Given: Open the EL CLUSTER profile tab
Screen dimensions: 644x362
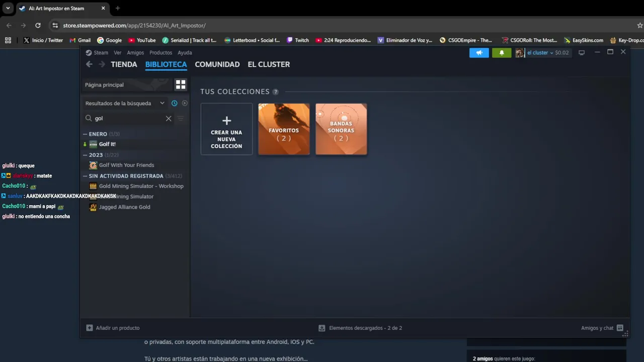Looking at the screenshot, I should (269, 64).
